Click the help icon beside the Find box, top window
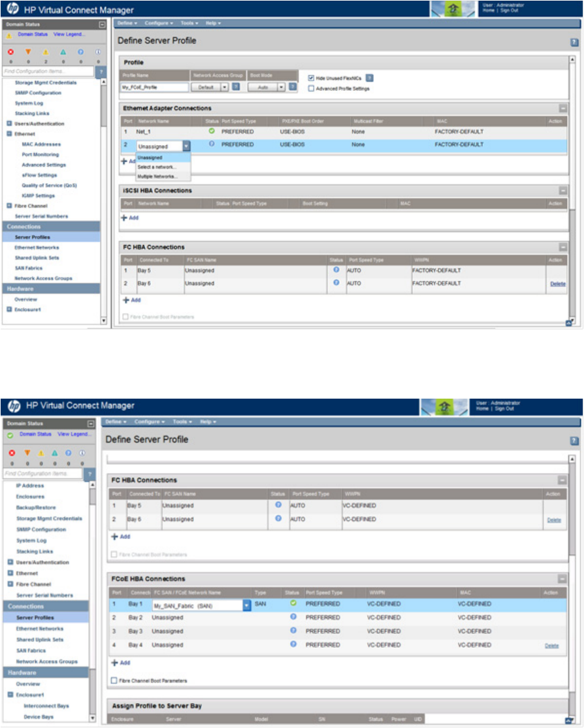Screen dimensions: 584x728 [x=101, y=71]
